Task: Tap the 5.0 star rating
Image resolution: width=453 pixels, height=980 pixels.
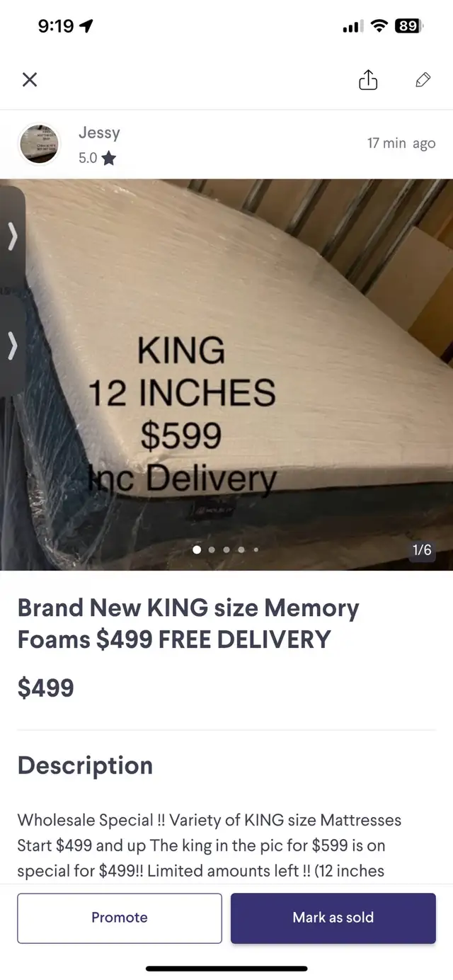Action: click(97, 158)
